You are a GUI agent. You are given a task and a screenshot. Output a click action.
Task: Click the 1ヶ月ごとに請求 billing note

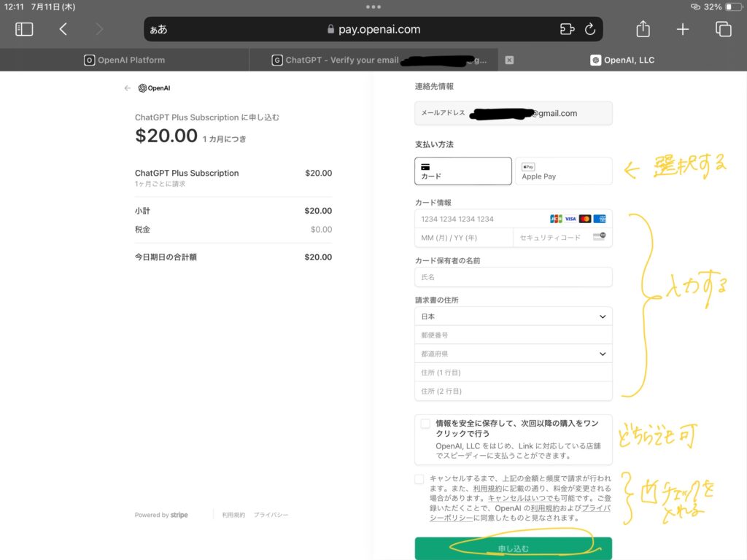160,184
